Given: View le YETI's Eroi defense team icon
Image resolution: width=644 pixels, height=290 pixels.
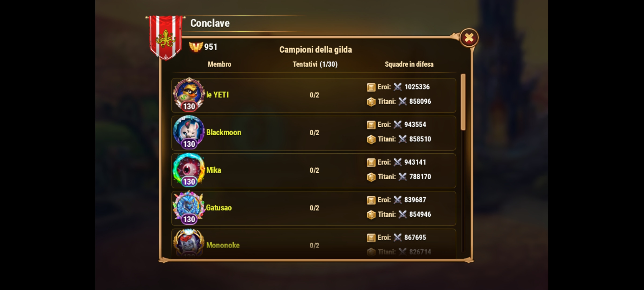Looking at the screenshot, I should 371,87.
